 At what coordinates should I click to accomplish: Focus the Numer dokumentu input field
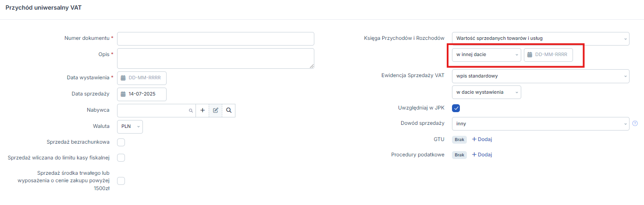coord(216,39)
